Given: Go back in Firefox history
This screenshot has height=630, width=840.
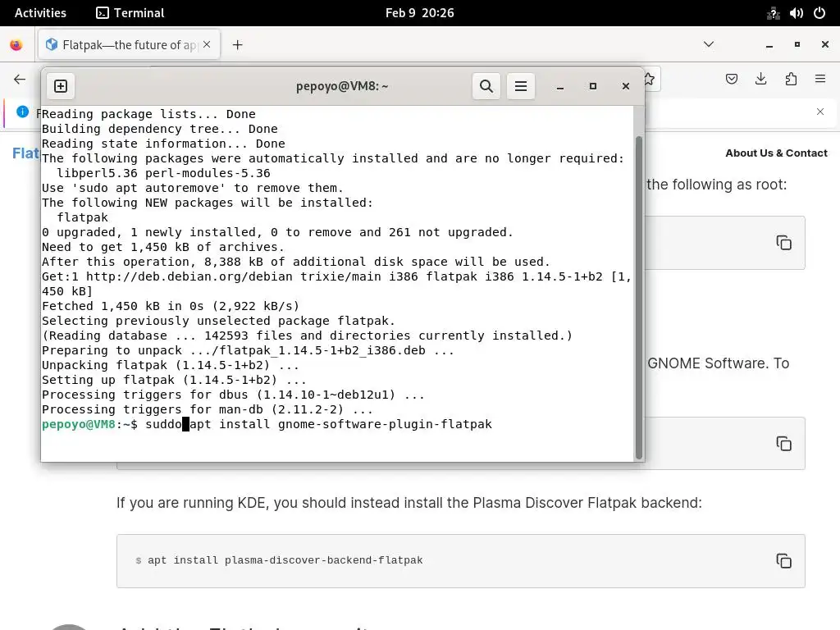Looking at the screenshot, I should tap(20, 80).
